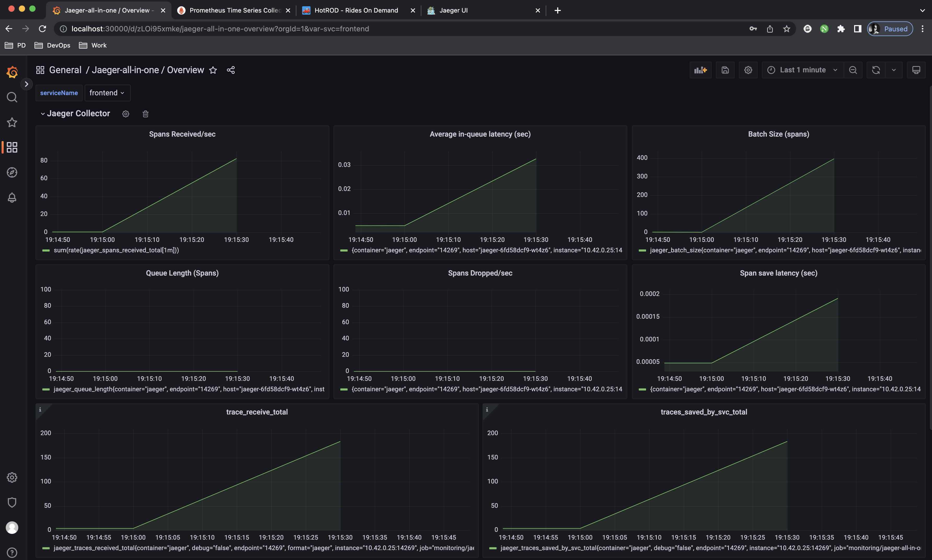Click the trace_receive_total panel title
This screenshot has width=932, height=560.
[257, 412]
